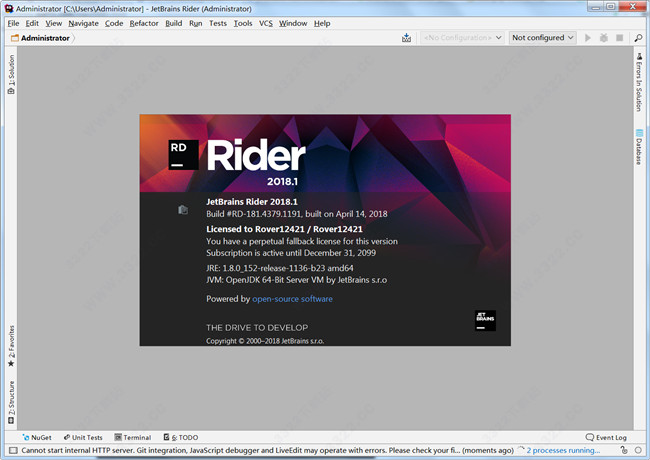Click the Run play icon

(588, 38)
